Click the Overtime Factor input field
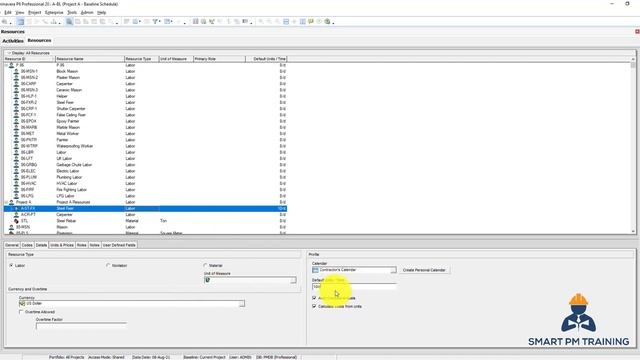 (81, 326)
